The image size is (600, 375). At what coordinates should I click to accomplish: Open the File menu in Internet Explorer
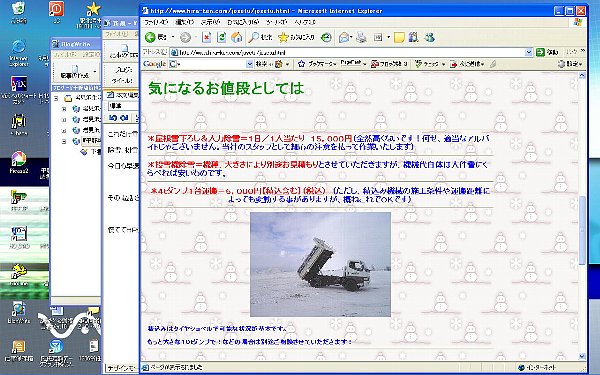(x=156, y=22)
